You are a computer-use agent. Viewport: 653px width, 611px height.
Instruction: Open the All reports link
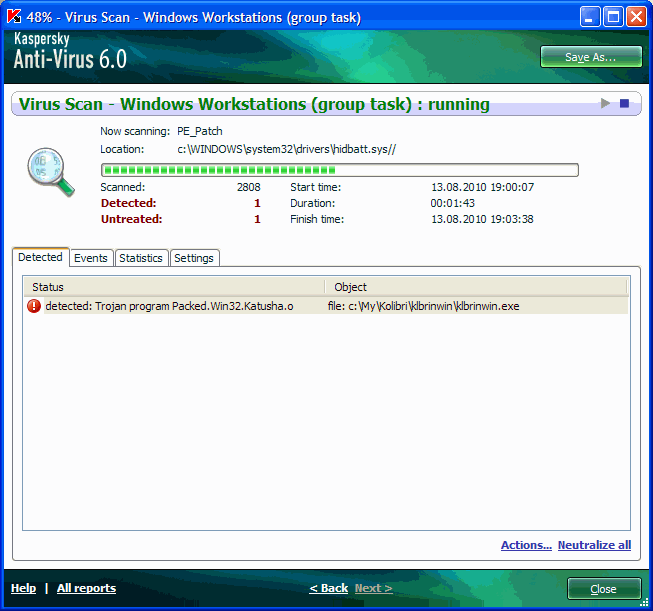click(86, 588)
